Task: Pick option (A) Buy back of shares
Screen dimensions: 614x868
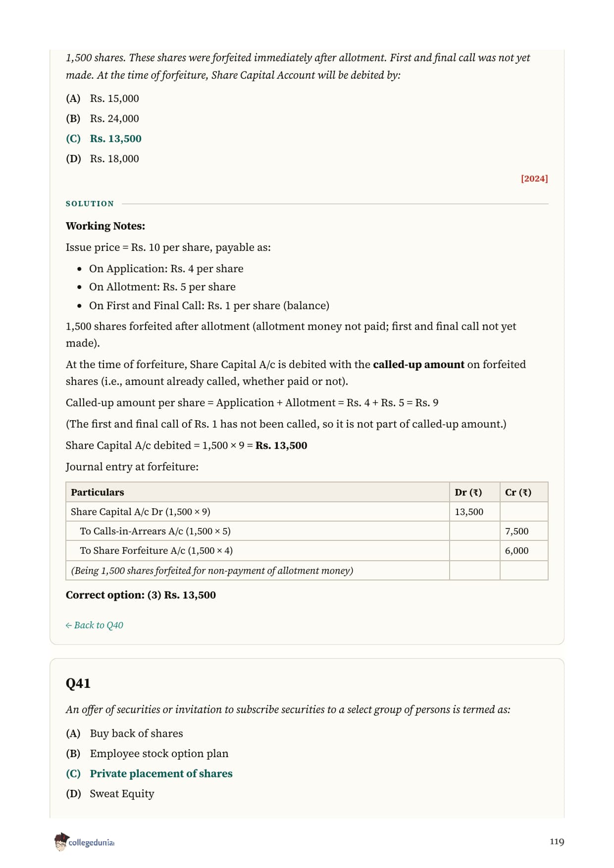Action: tap(124, 733)
